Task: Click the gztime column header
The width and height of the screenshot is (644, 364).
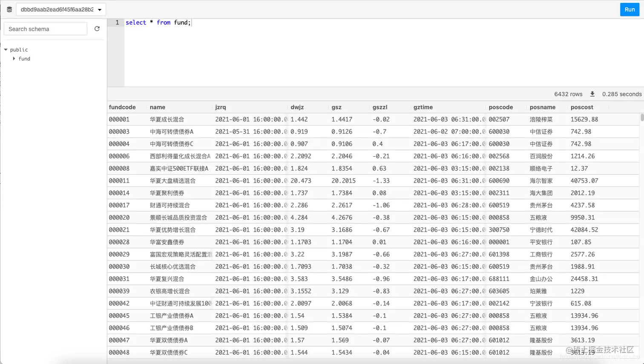Action: pyautogui.click(x=423, y=107)
